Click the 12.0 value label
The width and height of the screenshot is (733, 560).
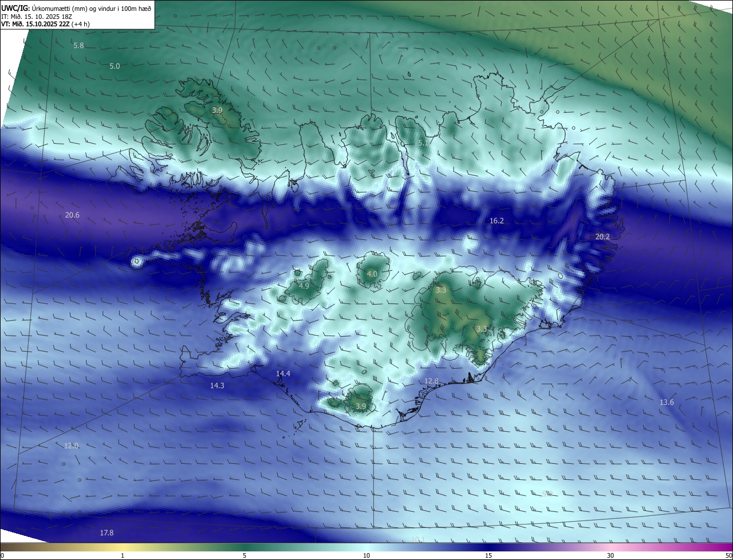click(71, 446)
